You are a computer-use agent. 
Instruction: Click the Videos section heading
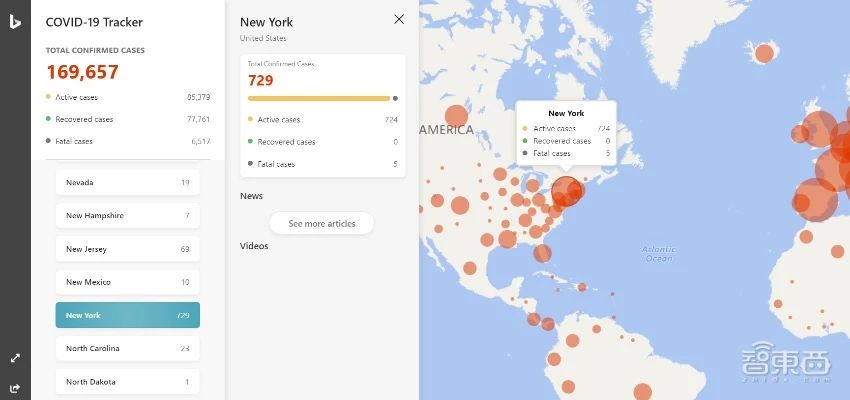point(254,246)
